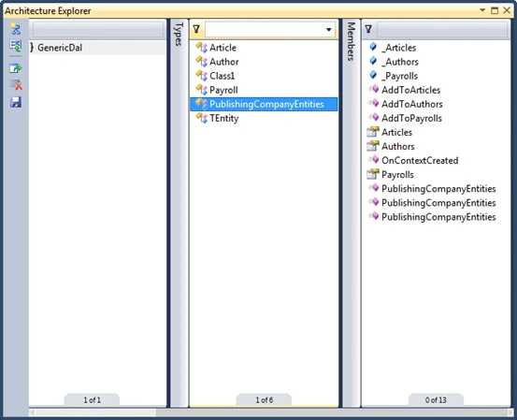This screenshot has height=420, width=517.
Task: Click the Members vertical column tab
Action: click(351, 41)
